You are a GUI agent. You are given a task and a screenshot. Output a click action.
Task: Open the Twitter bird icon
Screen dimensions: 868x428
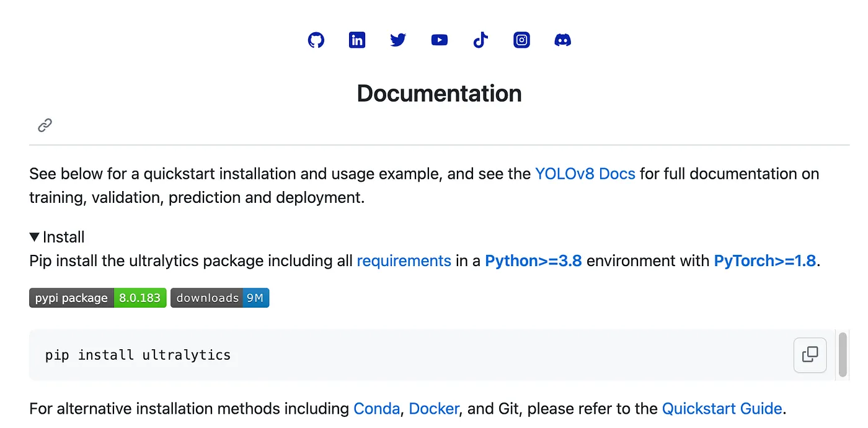click(398, 40)
